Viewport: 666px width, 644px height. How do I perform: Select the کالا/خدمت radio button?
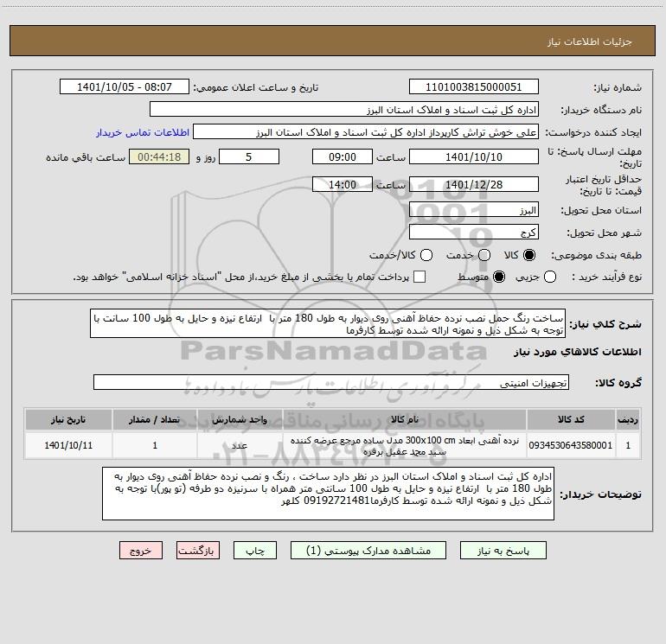[426, 255]
